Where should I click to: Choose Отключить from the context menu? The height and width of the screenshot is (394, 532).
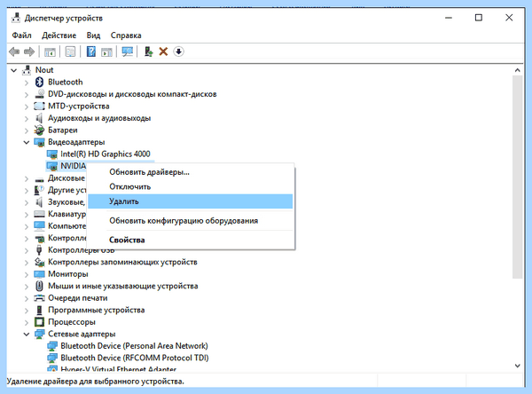191,187
